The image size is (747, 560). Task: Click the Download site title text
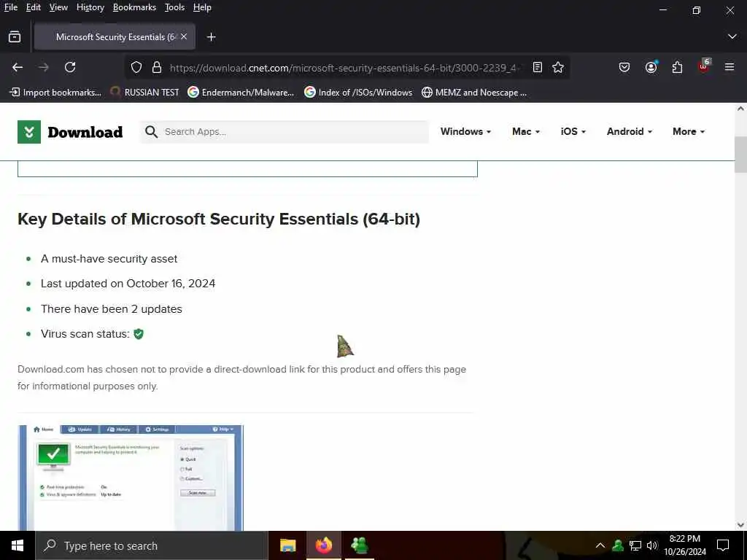85,132
